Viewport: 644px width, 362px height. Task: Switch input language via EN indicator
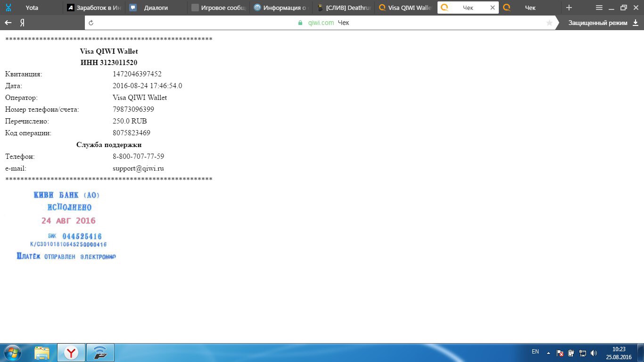pyautogui.click(x=535, y=352)
